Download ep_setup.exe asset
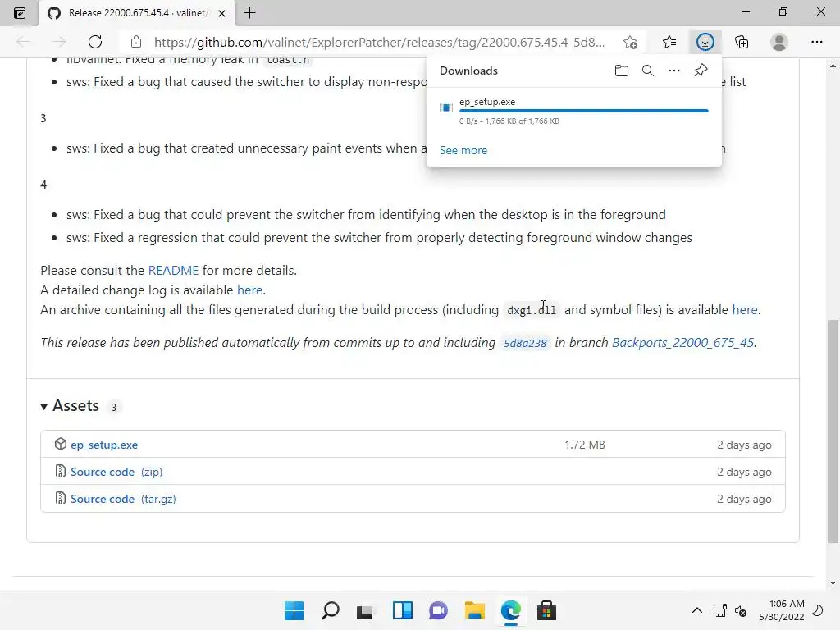Image resolution: width=840 pixels, height=630 pixels. (104, 445)
